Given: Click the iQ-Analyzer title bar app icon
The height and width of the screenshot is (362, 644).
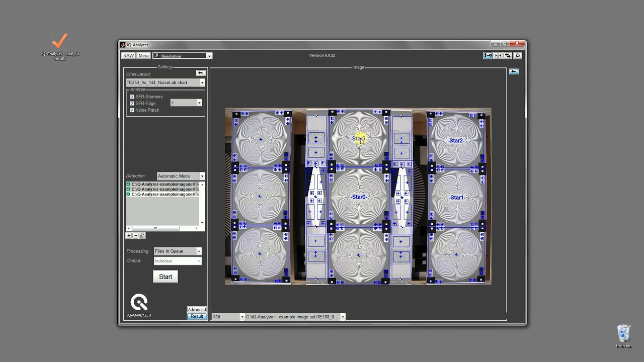Looking at the screenshot, I should click(123, 45).
